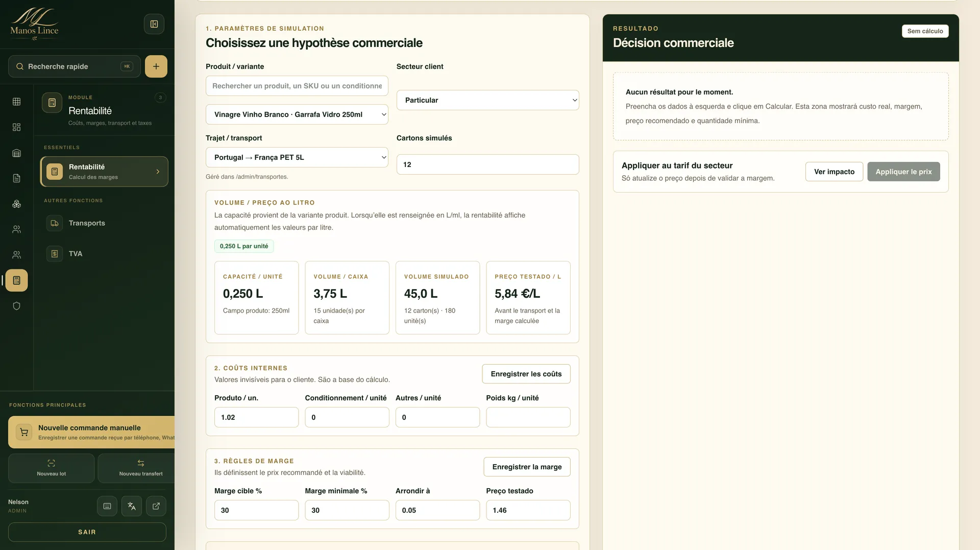Click the Autres / unité input field
This screenshot has width=980, height=550.
pos(438,417)
